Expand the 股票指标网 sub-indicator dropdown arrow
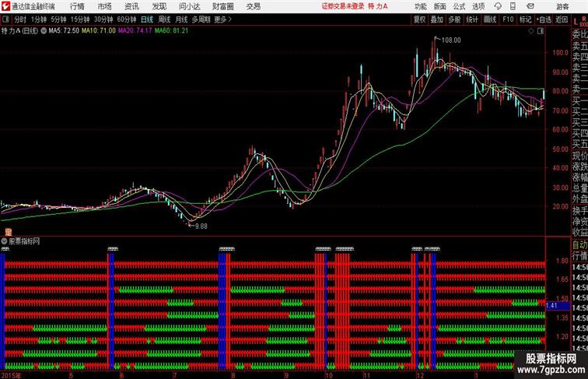Viewport: 588px width, 379px height. [4, 241]
